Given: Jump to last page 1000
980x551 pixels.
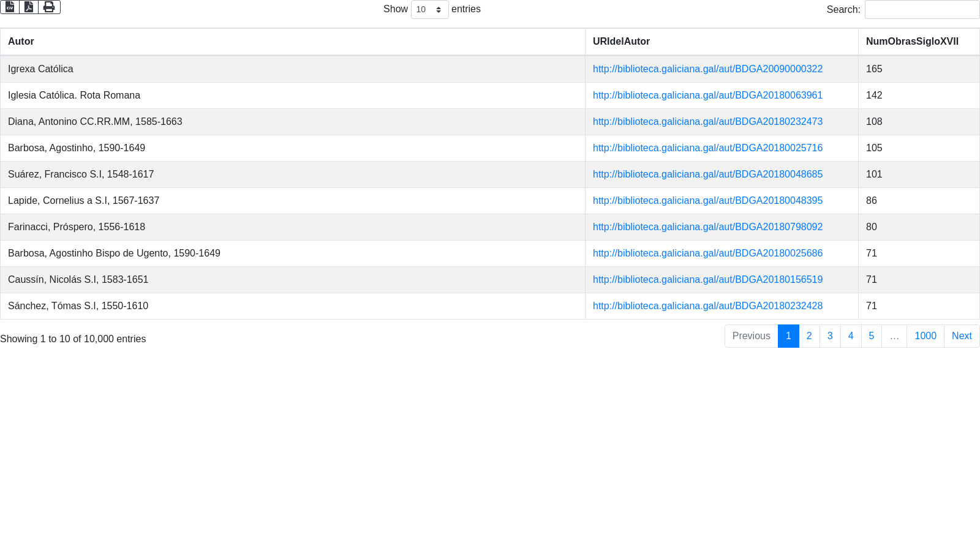Looking at the screenshot, I should [925, 336].
